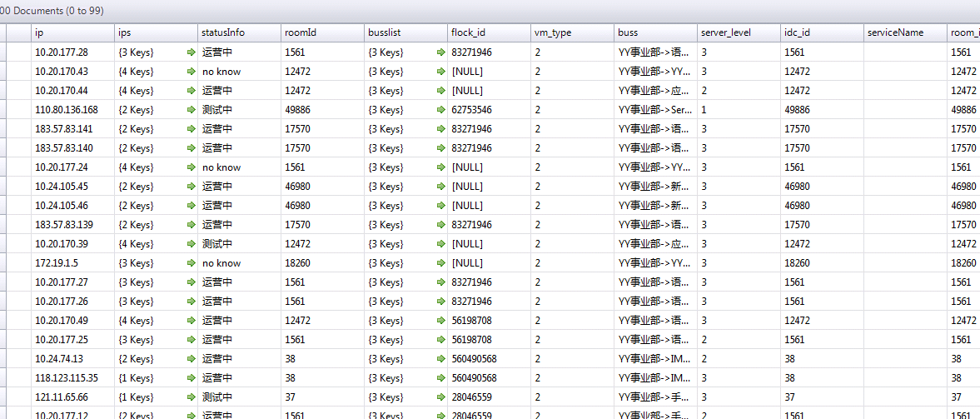
Task: Expand ips keys arrow for 183.57.83.139
Action: point(192,225)
